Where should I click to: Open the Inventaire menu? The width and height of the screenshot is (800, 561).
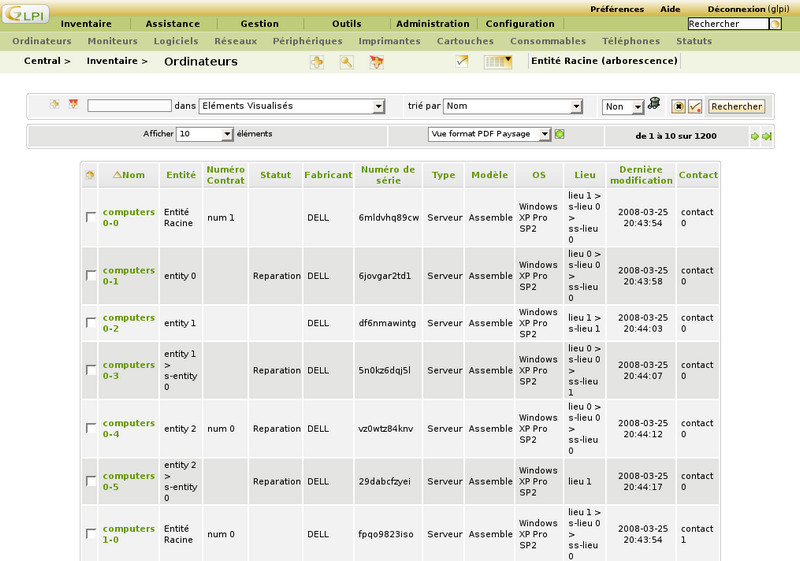pos(86,23)
